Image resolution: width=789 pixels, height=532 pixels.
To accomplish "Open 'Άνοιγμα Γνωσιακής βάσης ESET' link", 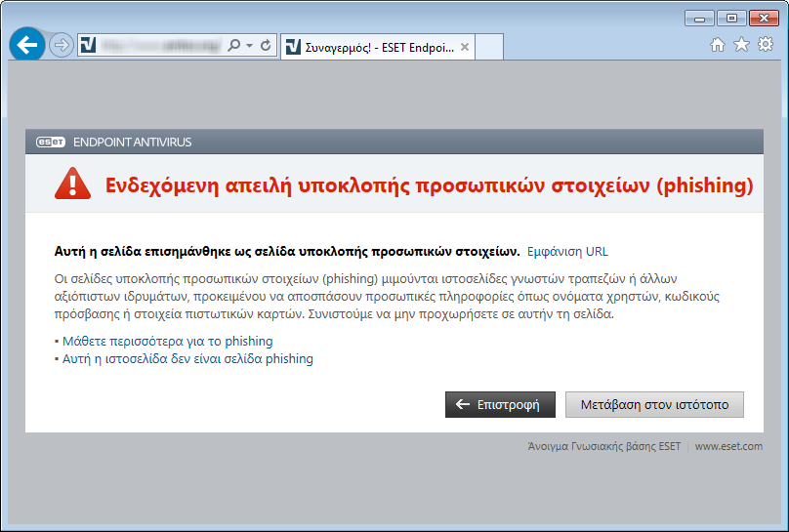I will pos(603,446).
